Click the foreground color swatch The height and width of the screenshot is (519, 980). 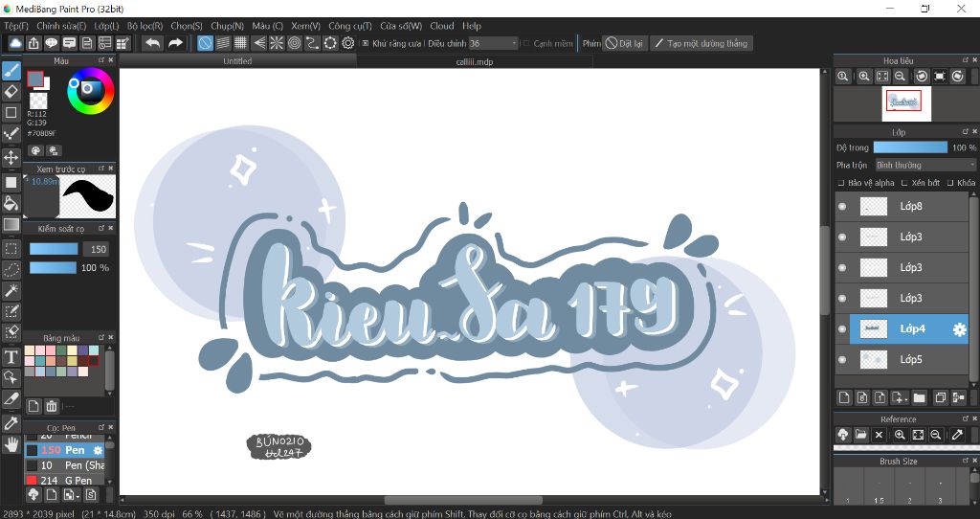(x=35, y=79)
